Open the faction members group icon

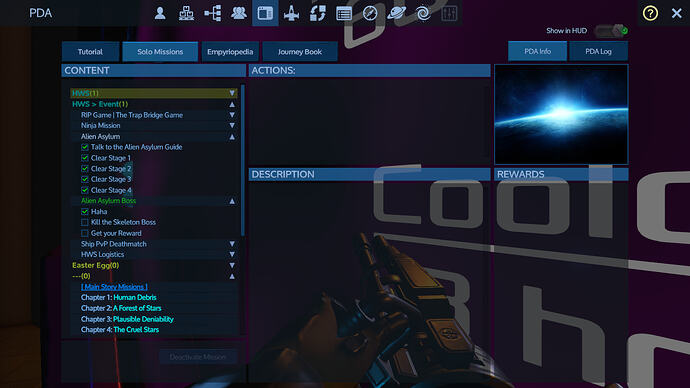tap(239, 13)
